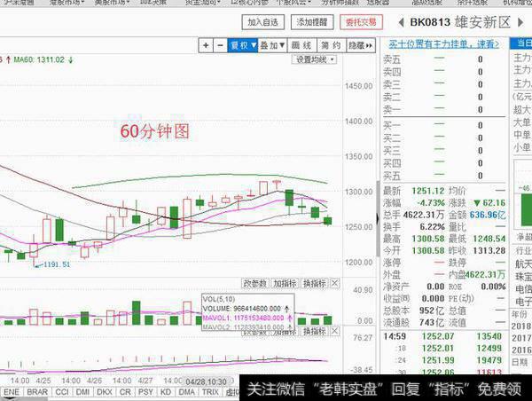The image size is (532, 401).
Task: Select the ENE indicator tab
Action: 12,392
